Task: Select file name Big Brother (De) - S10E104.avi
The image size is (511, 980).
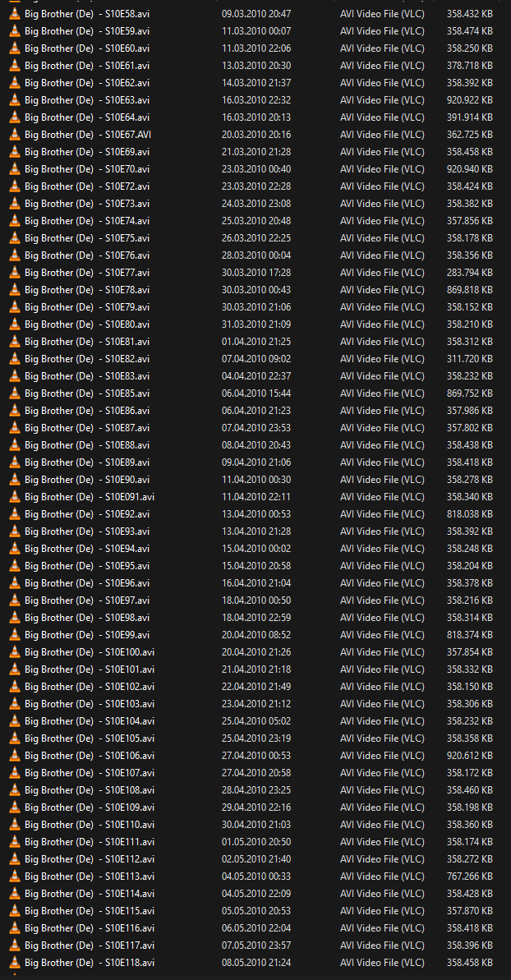Action: click(x=90, y=721)
